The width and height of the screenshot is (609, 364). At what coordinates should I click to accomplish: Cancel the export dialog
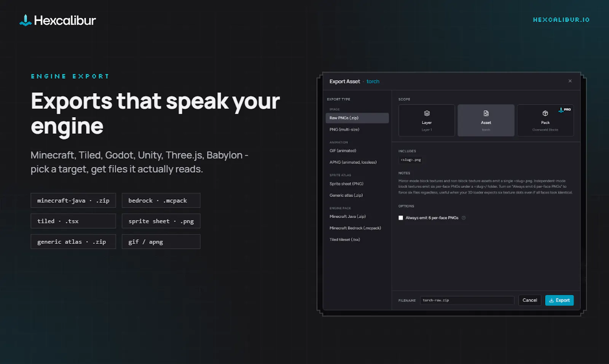(x=529, y=300)
